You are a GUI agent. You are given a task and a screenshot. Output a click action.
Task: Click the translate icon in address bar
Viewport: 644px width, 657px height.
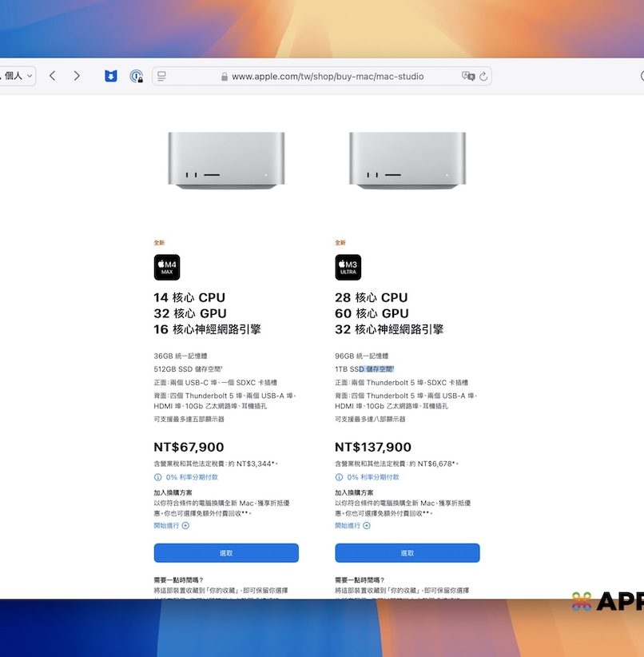[x=468, y=76]
